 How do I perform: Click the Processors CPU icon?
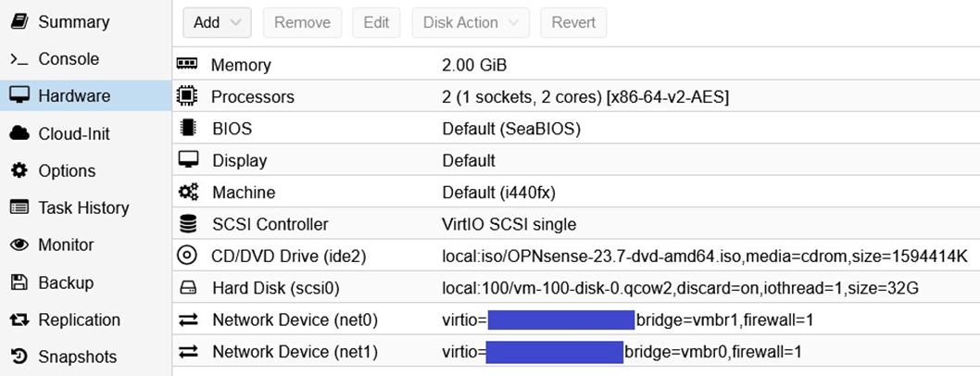[x=188, y=96]
